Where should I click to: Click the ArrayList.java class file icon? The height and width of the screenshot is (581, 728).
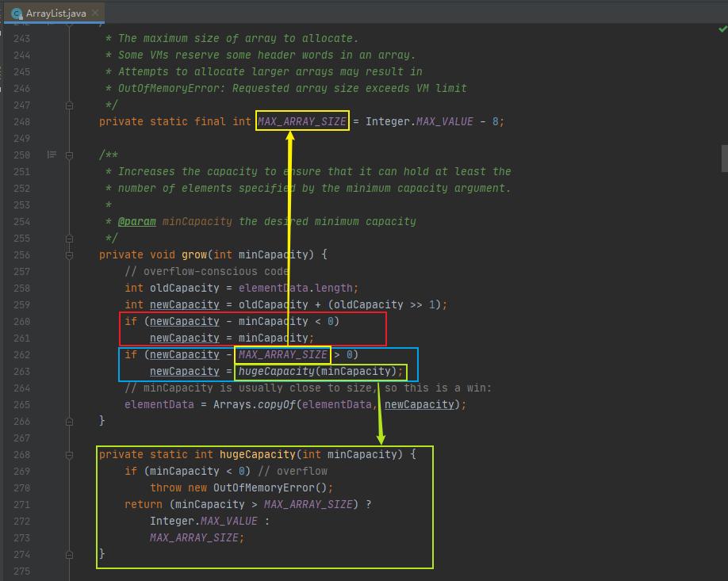click(17, 13)
